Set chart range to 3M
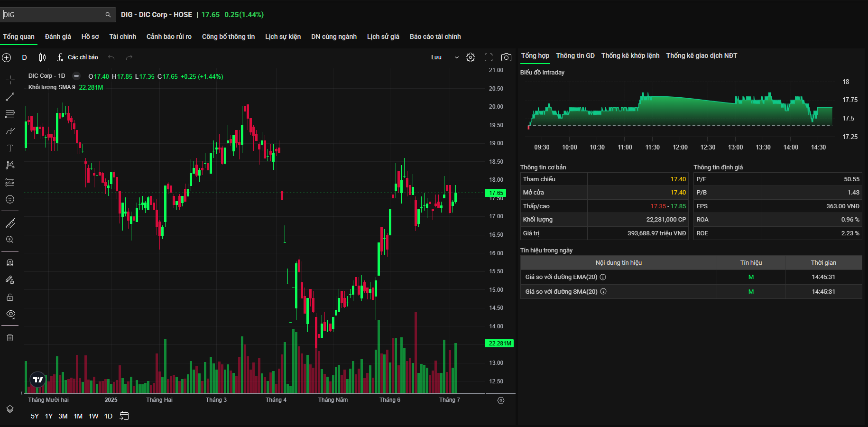This screenshot has height=427, width=868. [63, 416]
